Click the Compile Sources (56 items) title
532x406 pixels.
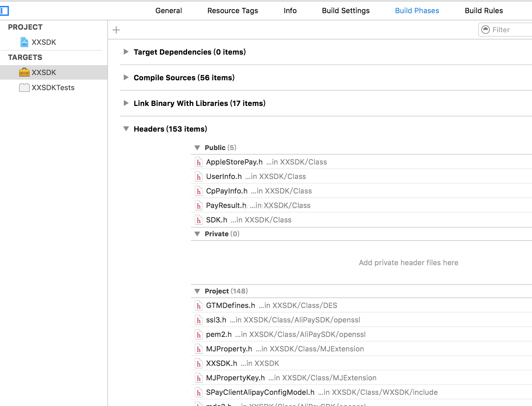[x=184, y=78]
